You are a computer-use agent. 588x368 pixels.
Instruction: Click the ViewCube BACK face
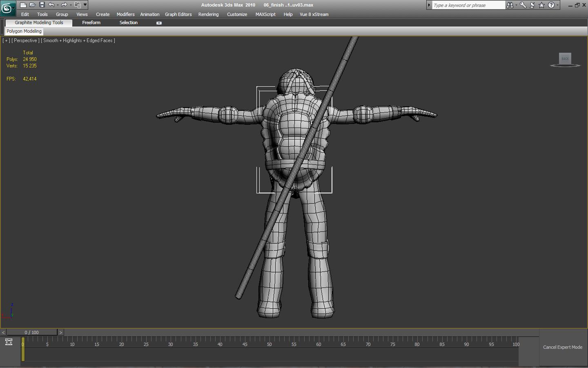click(565, 58)
